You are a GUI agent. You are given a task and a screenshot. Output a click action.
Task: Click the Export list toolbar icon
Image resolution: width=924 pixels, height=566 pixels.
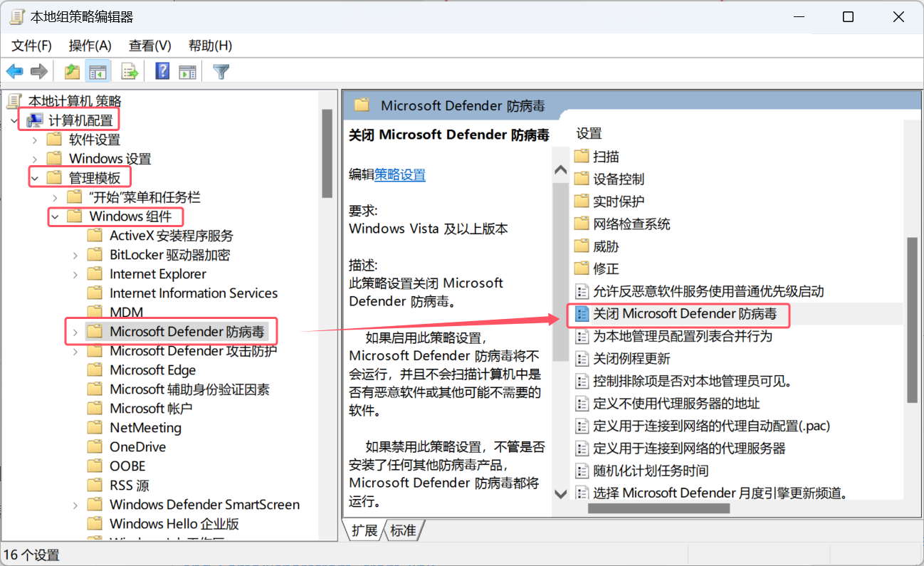click(130, 71)
